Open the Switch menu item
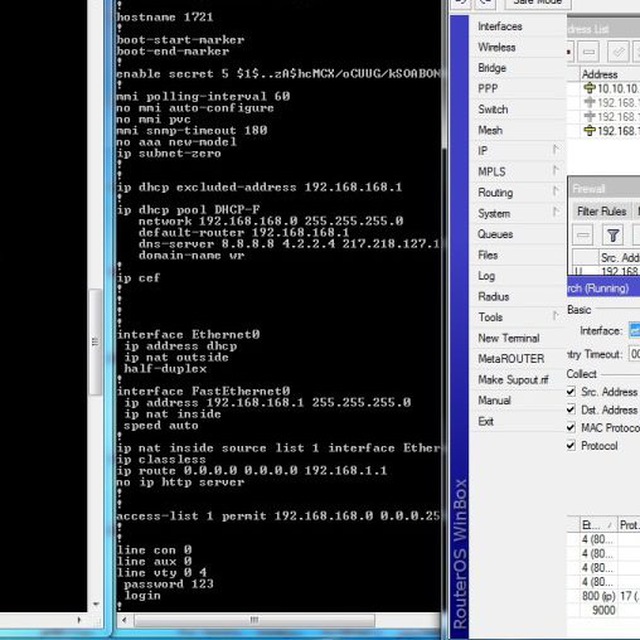This screenshot has height=640, width=640. (x=493, y=109)
